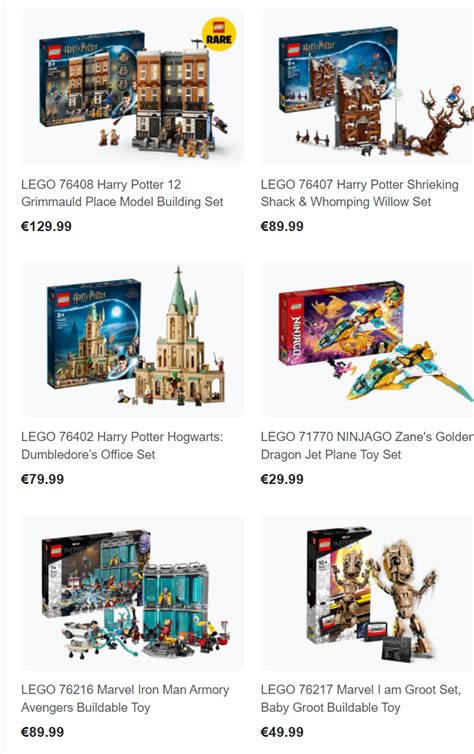Screen dimensions: 474x754
Task: Open LEGO 76217 I am Groot link
Action: coord(361,698)
